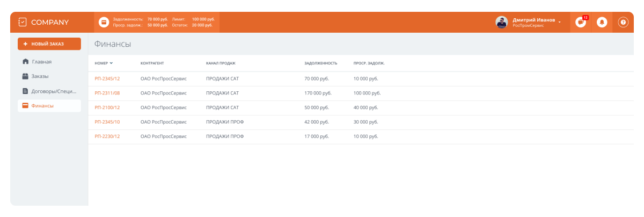Open chat messages icon with badge 12
644x217 pixels.
pos(581,22)
